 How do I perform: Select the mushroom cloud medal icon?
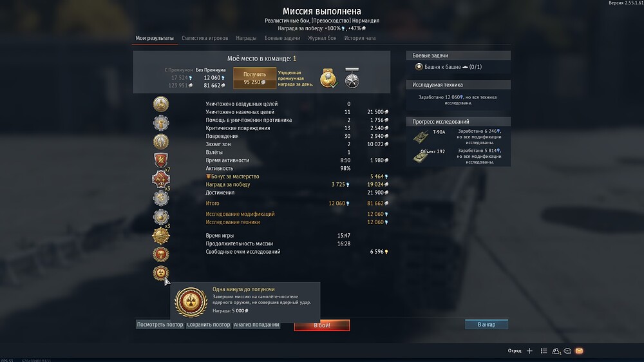tap(160, 254)
